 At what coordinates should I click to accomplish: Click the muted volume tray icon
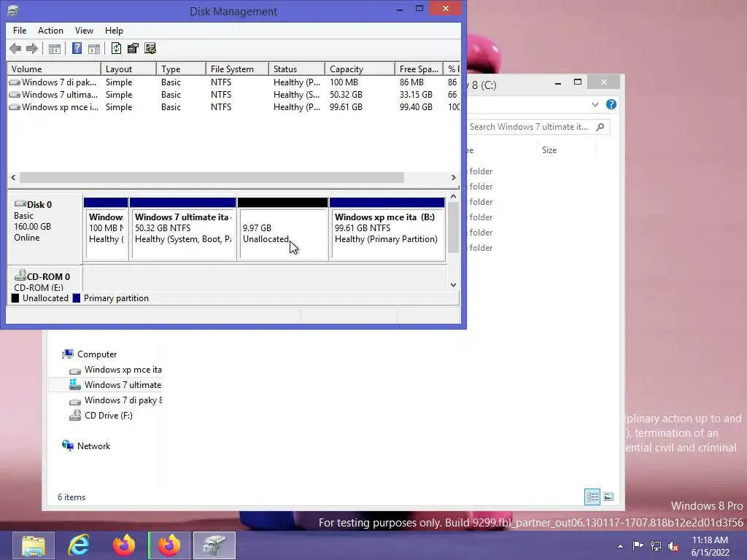pos(673,546)
